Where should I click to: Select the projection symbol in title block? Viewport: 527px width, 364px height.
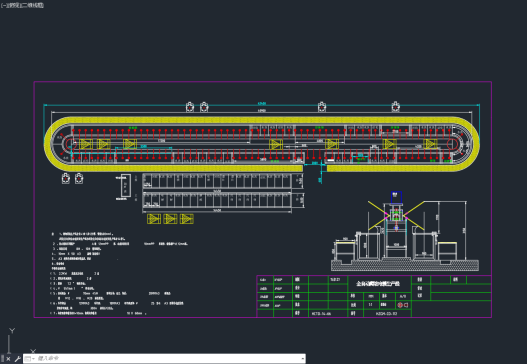[403, 305]
